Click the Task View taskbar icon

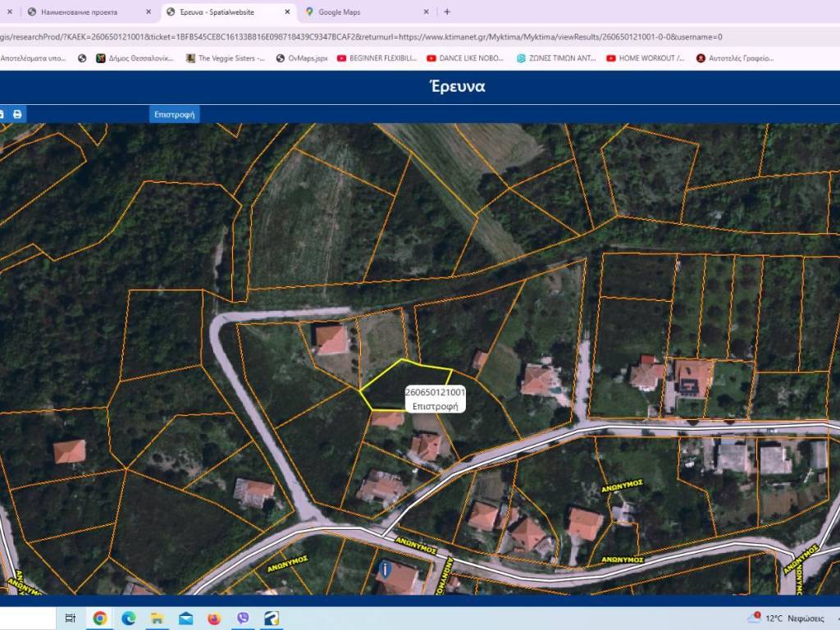(x=71, y=618)
